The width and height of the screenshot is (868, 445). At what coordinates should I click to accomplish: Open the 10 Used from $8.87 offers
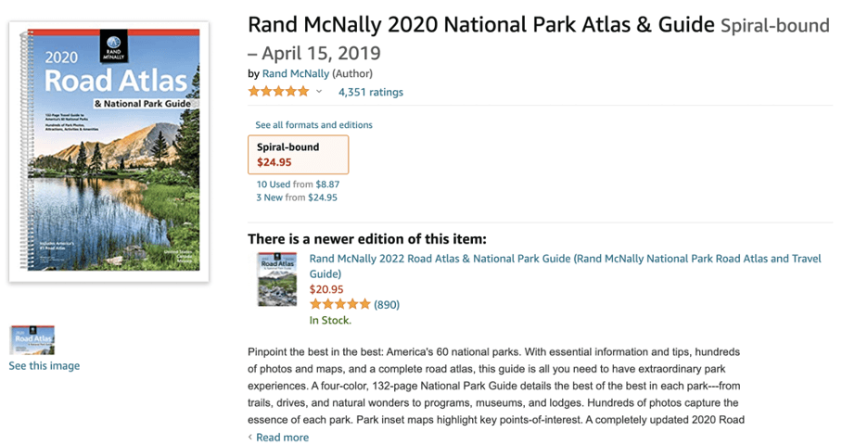point(298,184)
